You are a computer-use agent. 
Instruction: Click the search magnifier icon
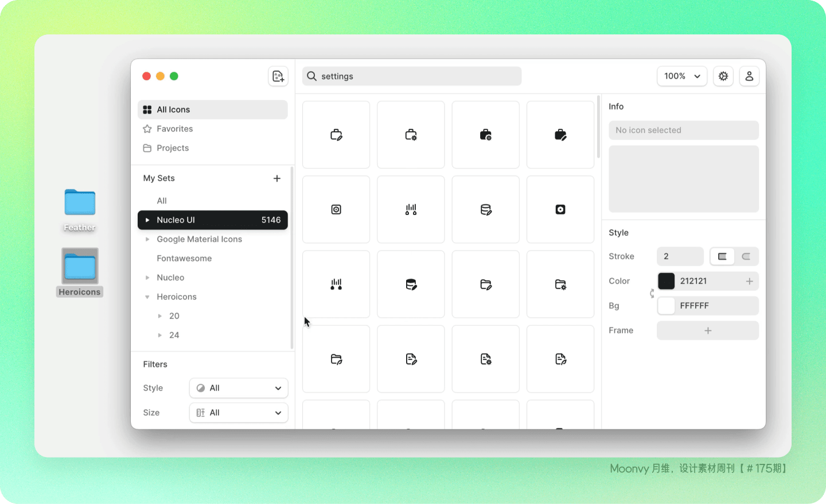point(311,76)
